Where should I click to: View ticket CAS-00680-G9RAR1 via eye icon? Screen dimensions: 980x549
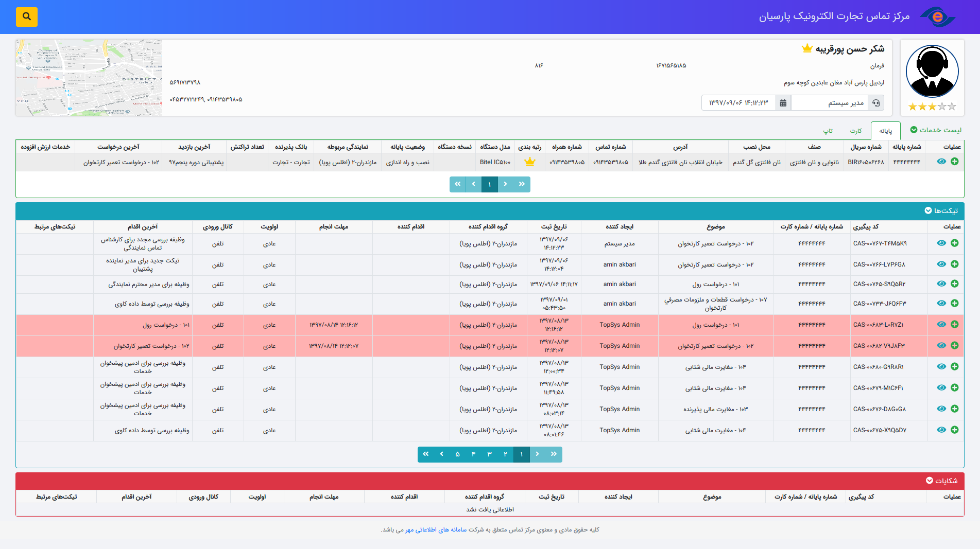point(941,366)
